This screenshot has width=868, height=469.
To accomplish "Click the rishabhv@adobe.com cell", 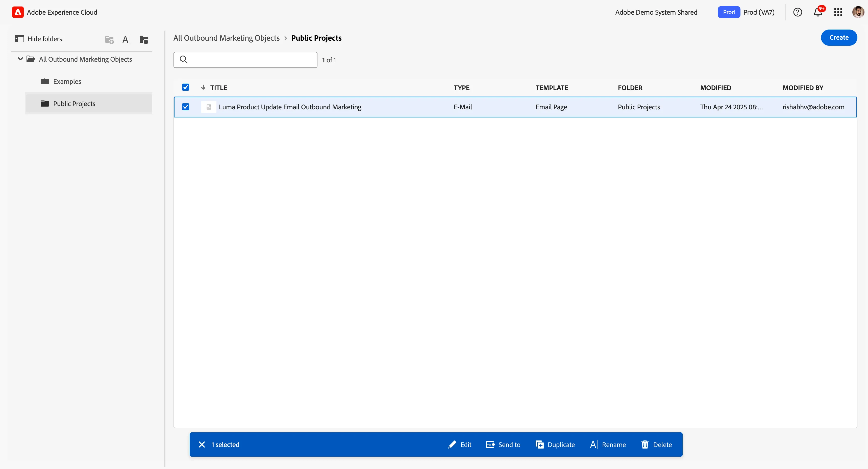I will click(x=813, y=107).
